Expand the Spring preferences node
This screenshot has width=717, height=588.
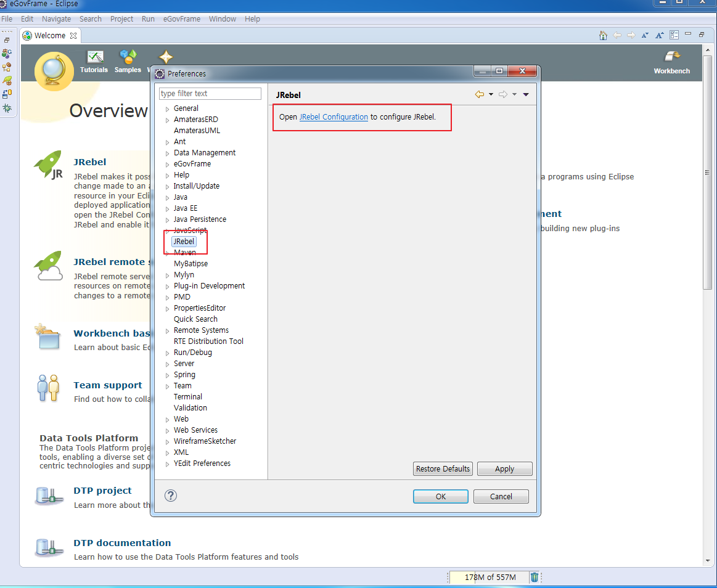coord(167,375)
